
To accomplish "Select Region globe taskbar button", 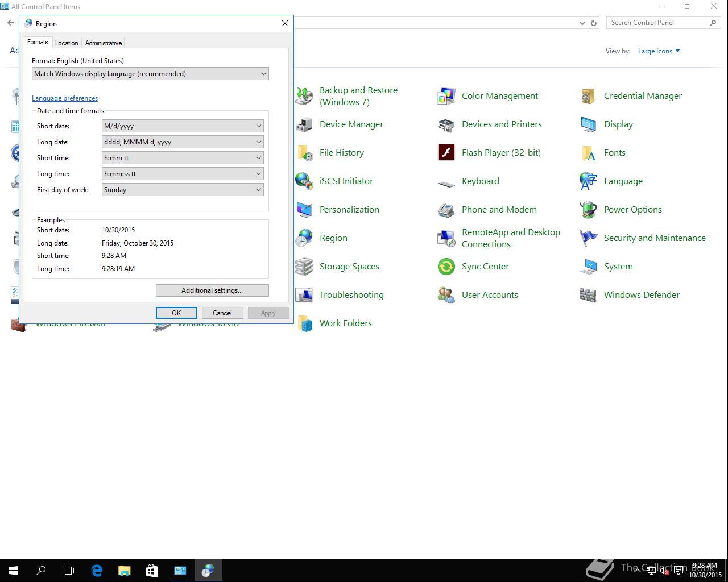I will tap(208, 571).
